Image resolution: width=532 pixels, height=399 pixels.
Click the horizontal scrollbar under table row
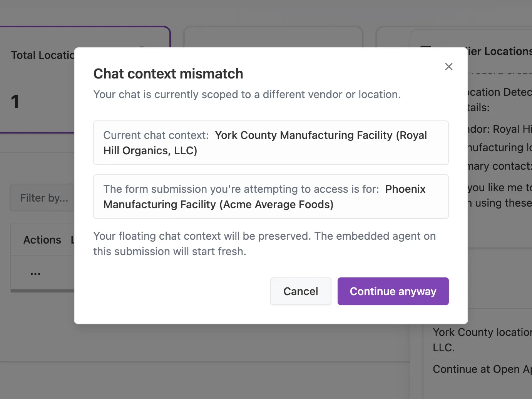coord(42,291)
